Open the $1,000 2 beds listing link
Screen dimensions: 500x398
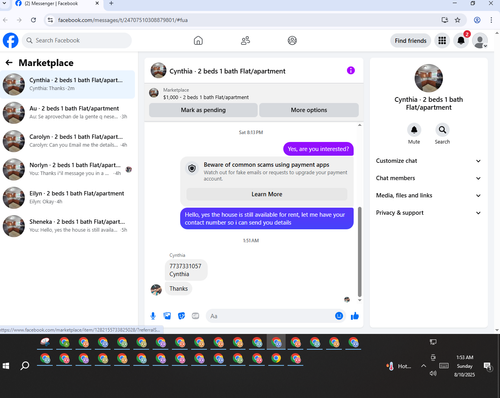(206, 97)
